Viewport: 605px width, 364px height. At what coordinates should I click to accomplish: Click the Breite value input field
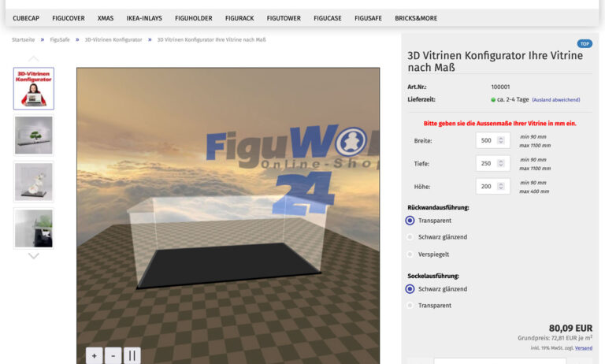click(x=486, y=141)
